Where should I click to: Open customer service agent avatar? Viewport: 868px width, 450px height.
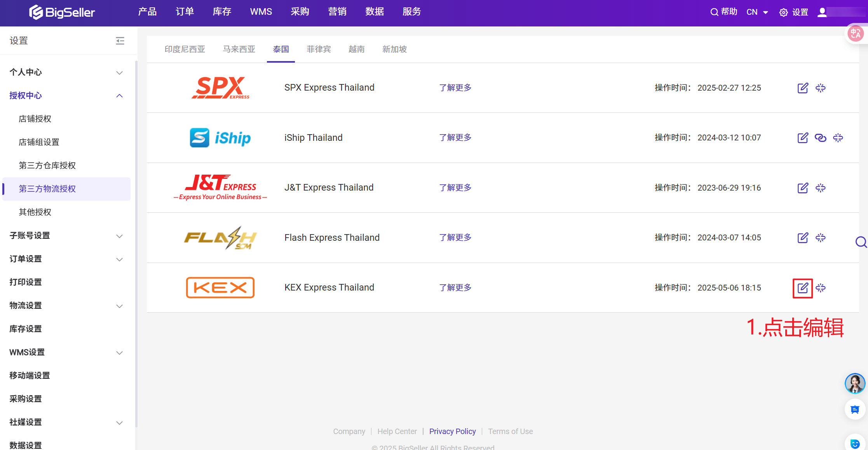tap(855, 383)
